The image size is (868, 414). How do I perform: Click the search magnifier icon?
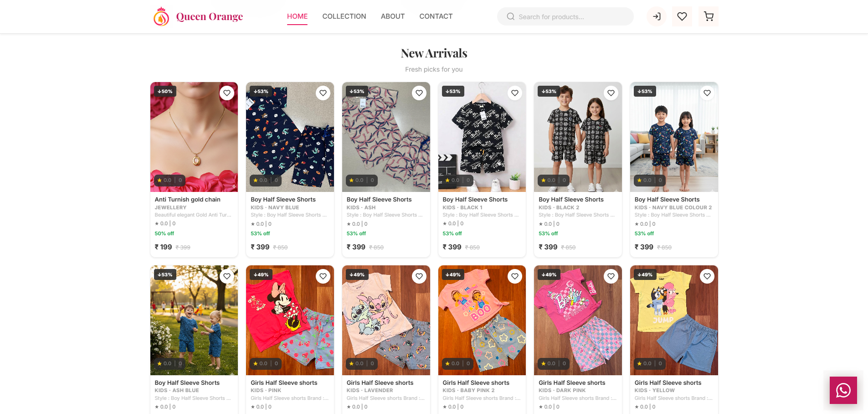511,17
